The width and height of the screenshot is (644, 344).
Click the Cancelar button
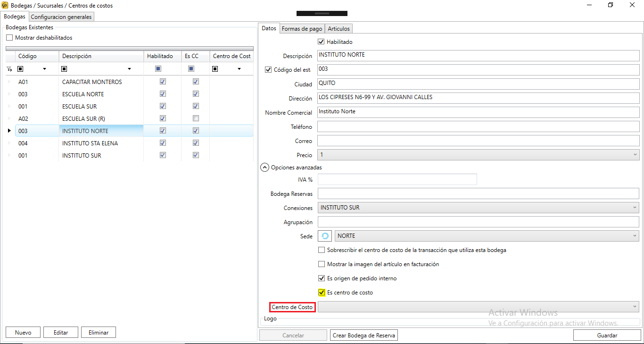pyautogui.click(x=293, y=335)
